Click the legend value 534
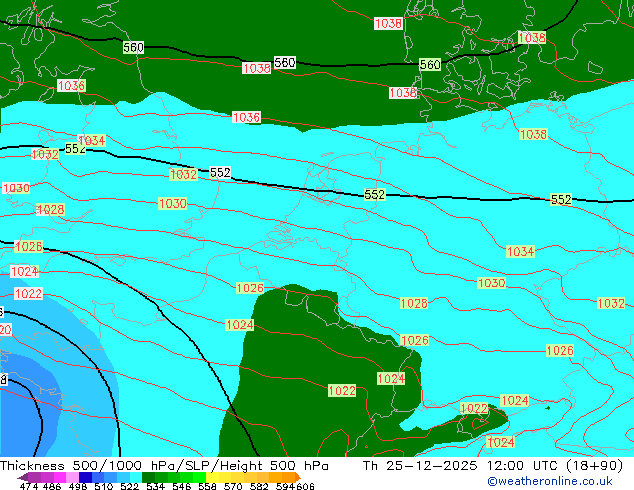The image size is (634, 490). pos(155,486)
